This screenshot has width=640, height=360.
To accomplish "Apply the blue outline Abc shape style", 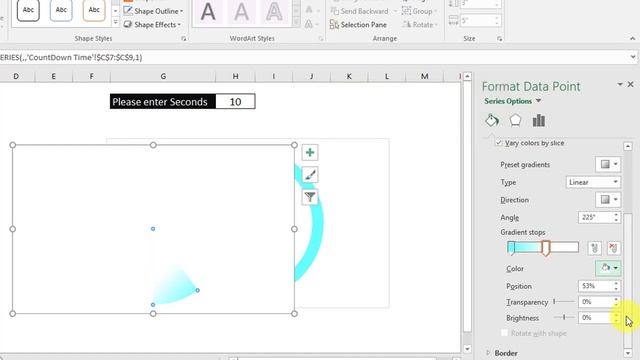I will click(61, 10).
